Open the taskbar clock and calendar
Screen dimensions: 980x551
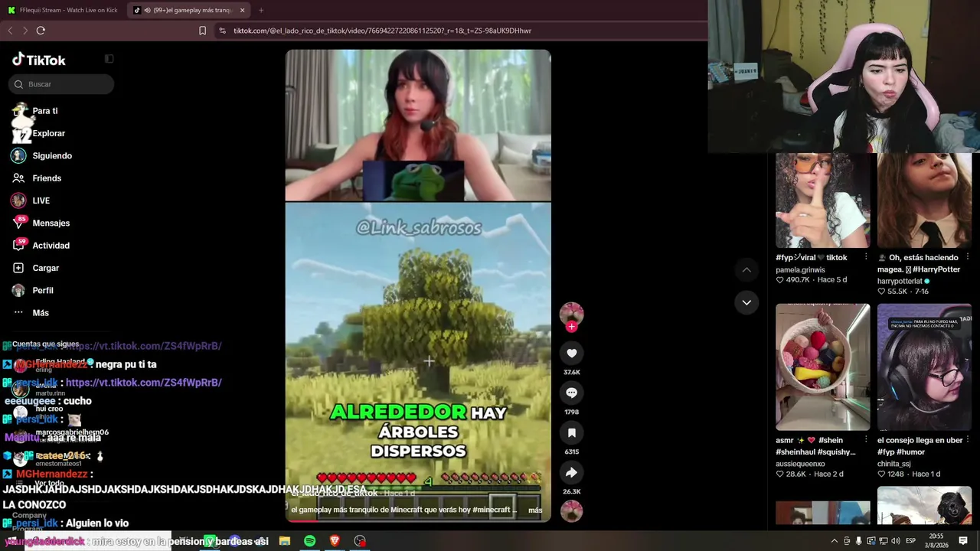[x=936, y=541]
